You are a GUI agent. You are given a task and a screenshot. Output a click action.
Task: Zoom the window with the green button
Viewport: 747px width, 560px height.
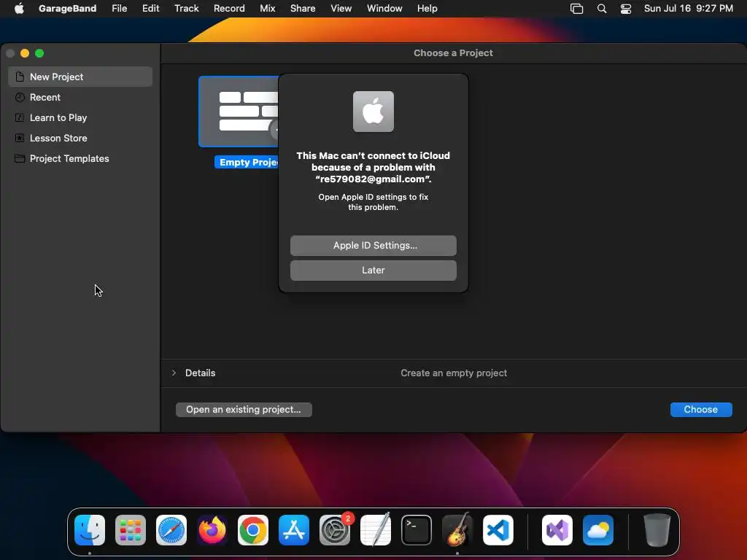39,53
